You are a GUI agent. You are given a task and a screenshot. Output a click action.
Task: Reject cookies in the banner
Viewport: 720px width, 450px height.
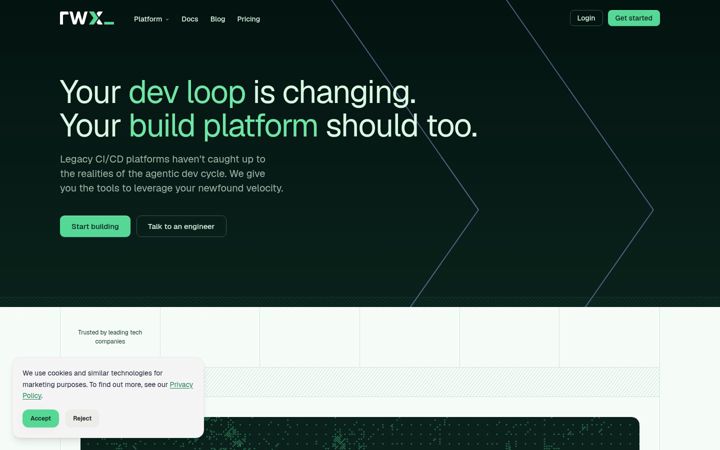click(x=82, y=418)
